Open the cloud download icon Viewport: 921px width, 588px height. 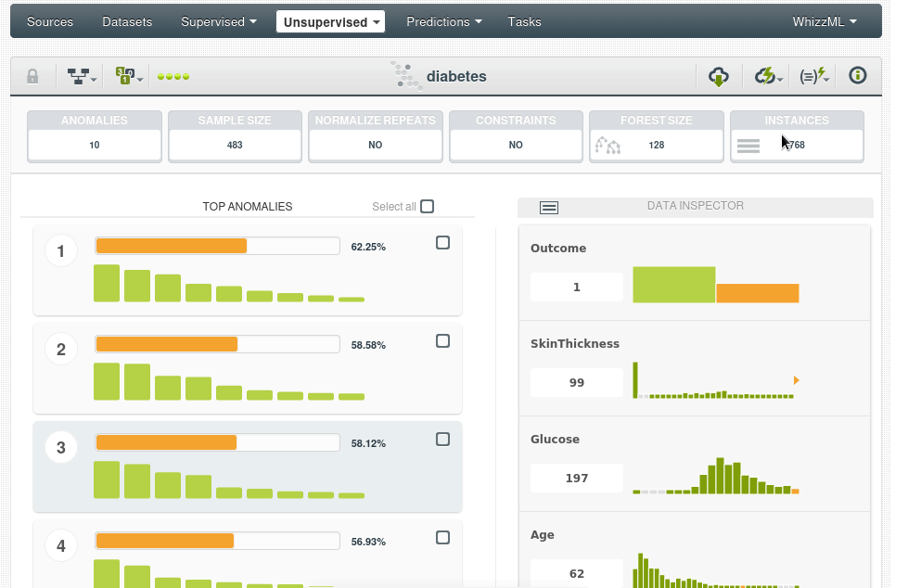(x=719, y=76)
